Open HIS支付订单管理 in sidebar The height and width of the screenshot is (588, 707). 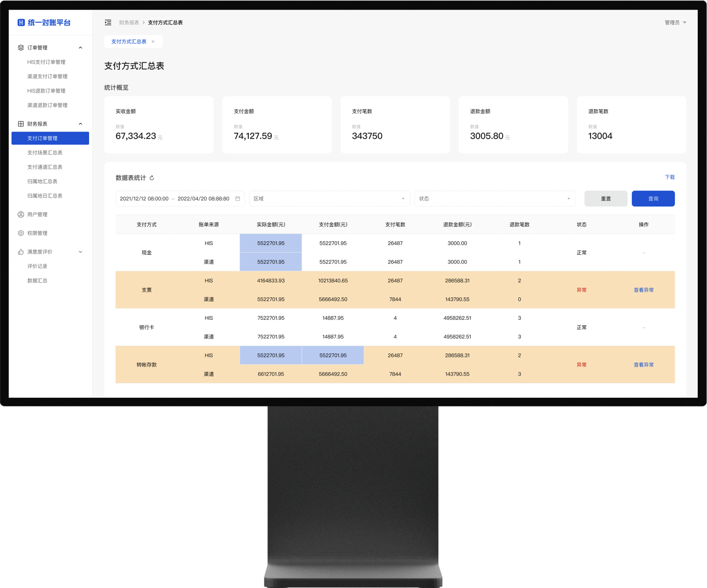click(47, 62)
